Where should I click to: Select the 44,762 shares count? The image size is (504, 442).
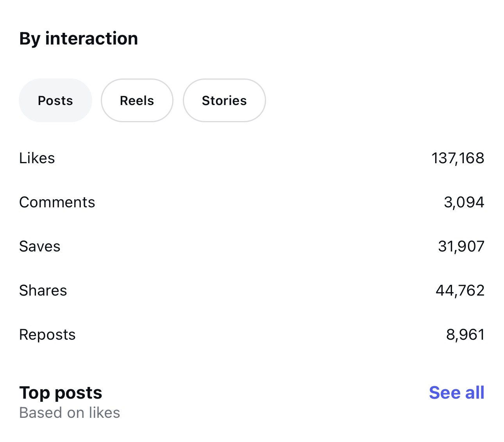pyautogui.click(x=460, y=291)
